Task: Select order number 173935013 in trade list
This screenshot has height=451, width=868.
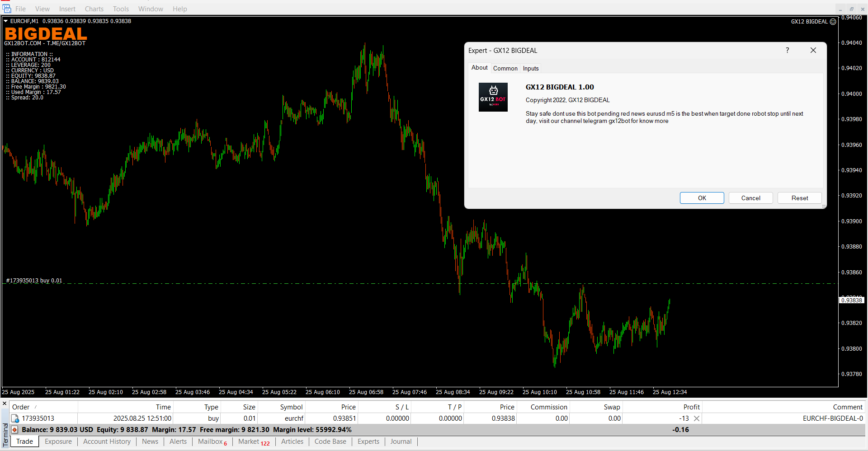Action: [x=38, y=418]
